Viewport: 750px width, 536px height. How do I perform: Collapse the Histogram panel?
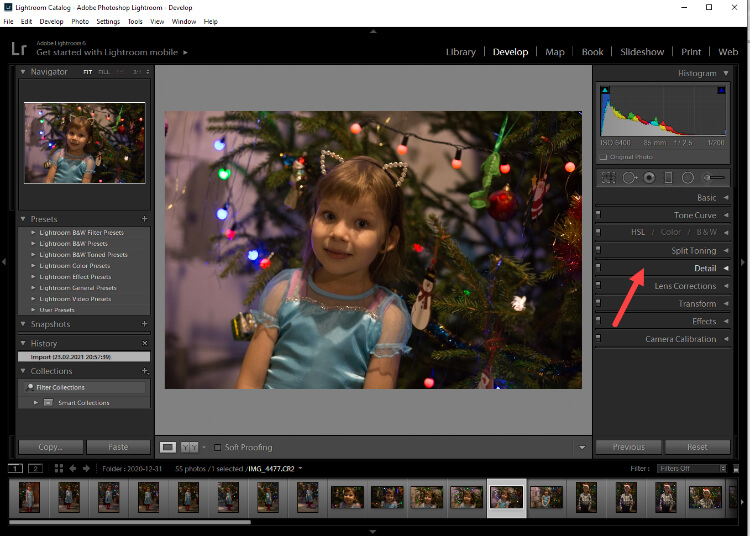[726, 73]
